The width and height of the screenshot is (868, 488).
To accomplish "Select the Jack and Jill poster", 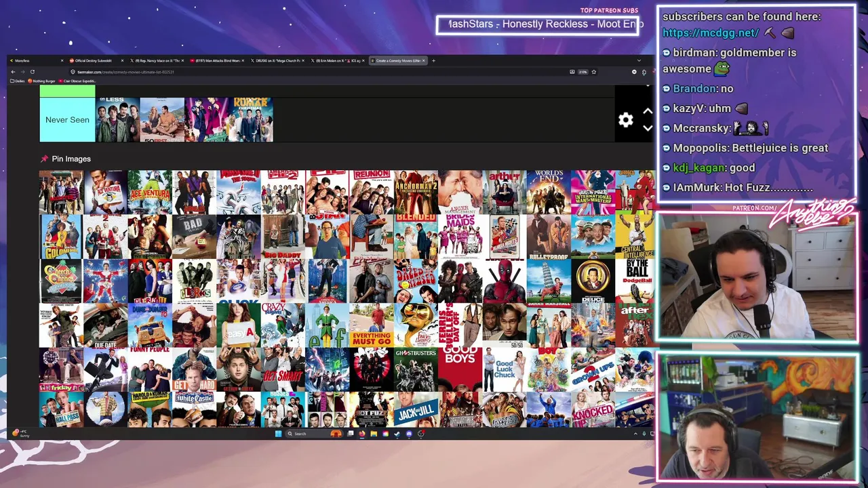I will (x=416, y=409).
